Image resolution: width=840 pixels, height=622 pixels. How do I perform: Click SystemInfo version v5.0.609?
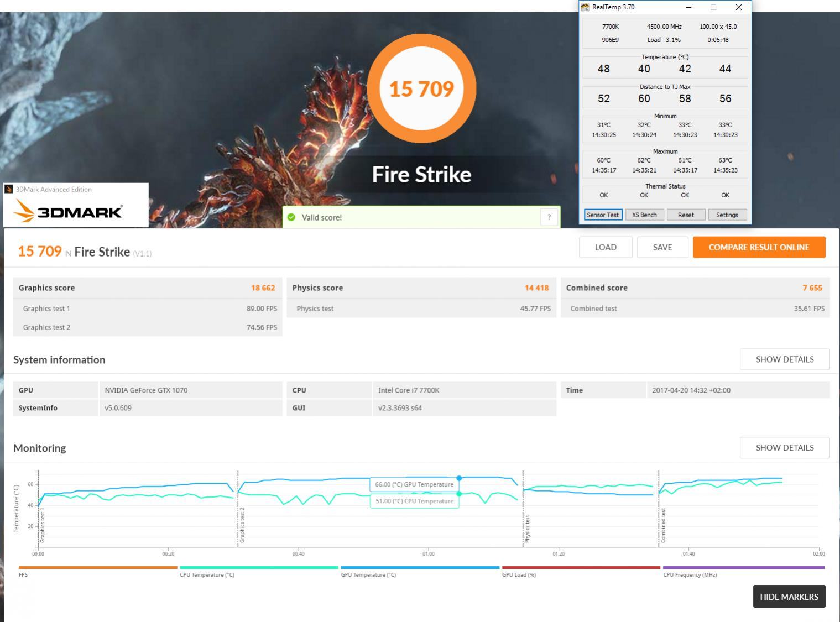click(x=118, y=408)
